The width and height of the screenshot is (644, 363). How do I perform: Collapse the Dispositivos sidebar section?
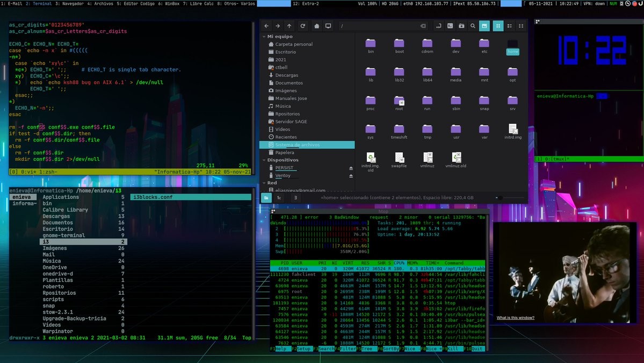click(x=264, y=160)
